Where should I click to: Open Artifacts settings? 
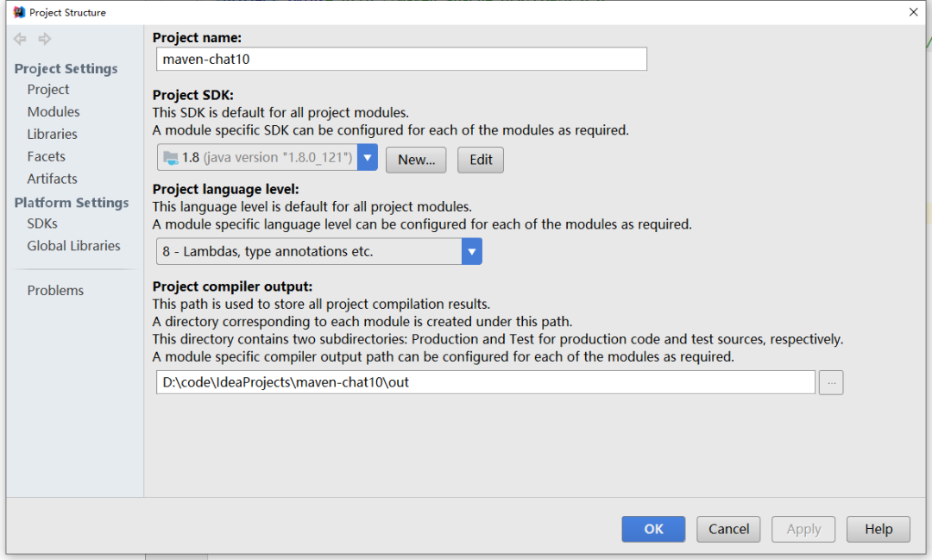pos(53,179)
